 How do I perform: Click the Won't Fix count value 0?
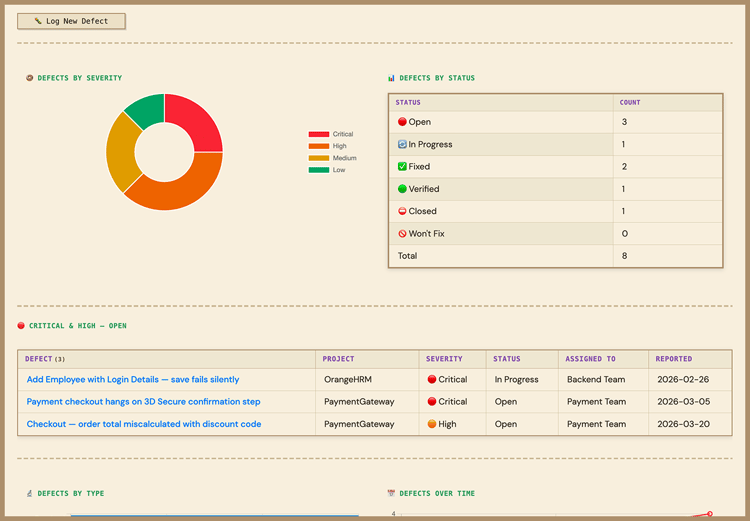625,233
